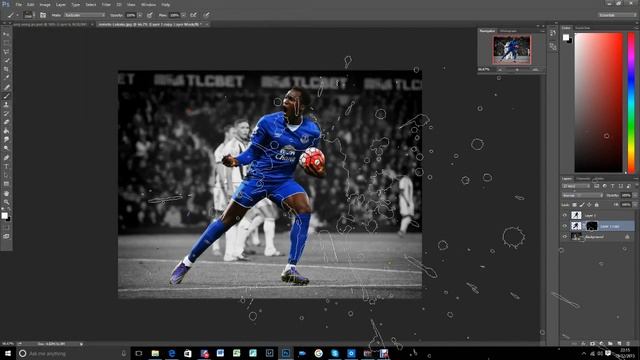Open the Opacity slider arrow in options bar

pos(140,15)
